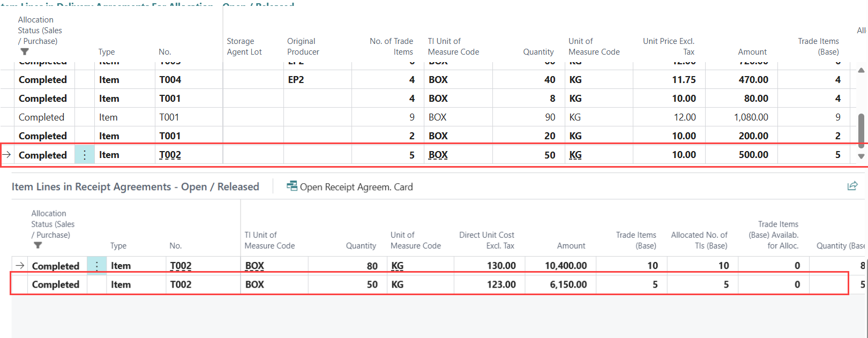This screenshot has width=868, height=338.
Task: Click the Open Receipt Agreem. Card icon
Action: pyautogui.click(x=292, y=186)
